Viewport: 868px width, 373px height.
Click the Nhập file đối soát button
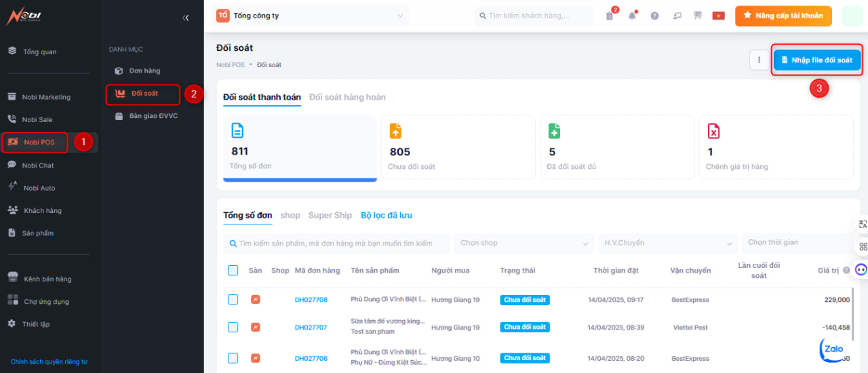click(x=817, y=60)
